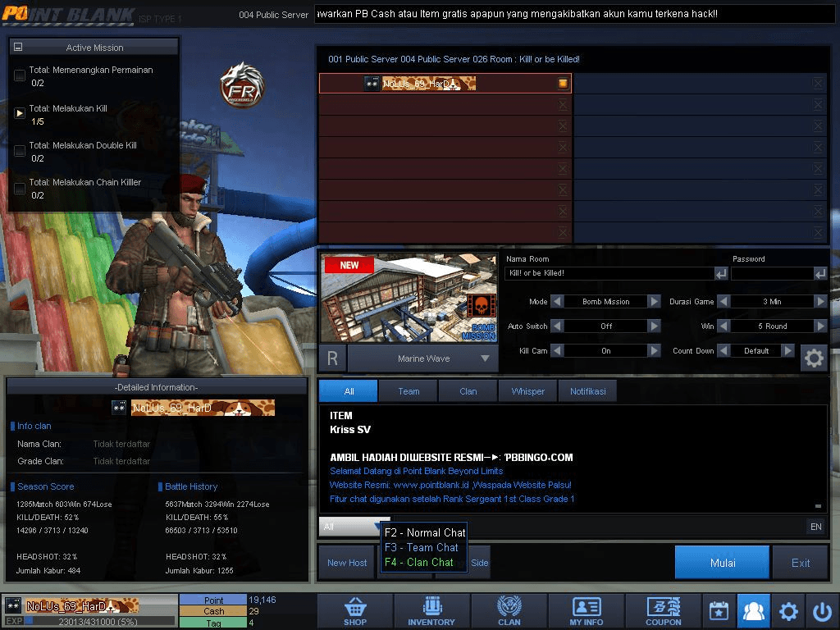Click right arrow of Mode selector
Screen dimensions: 840x630
pyautogui.click(x=654, y=302)
